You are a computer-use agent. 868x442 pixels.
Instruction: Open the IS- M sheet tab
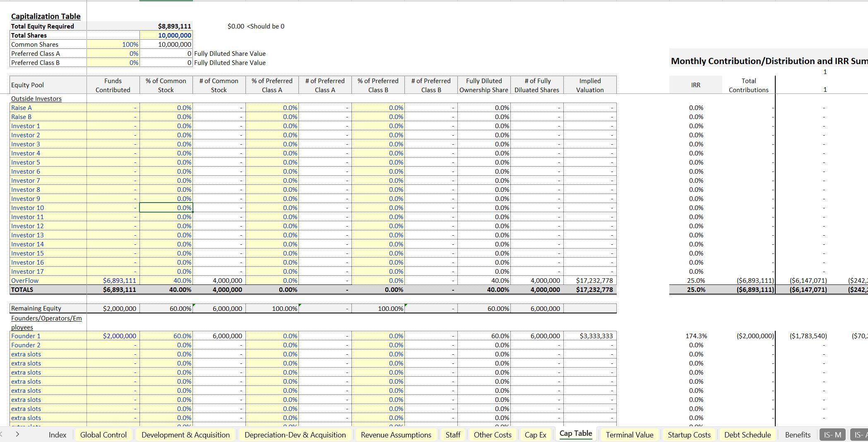[x=832, y=435]
